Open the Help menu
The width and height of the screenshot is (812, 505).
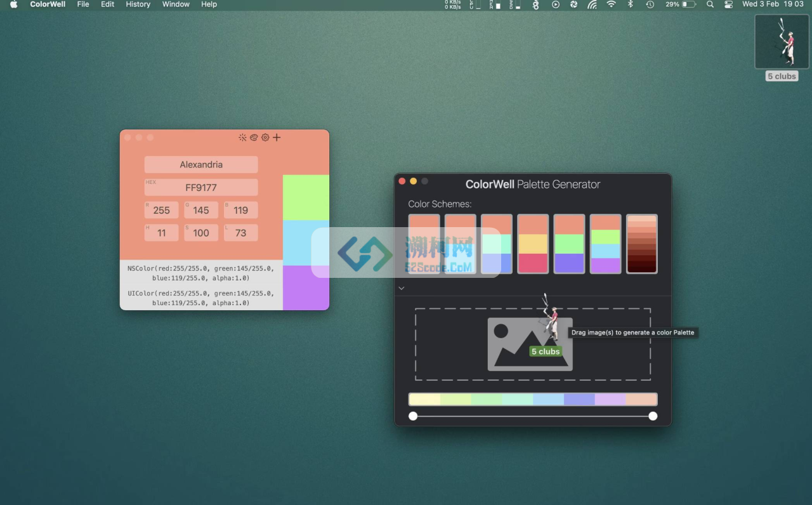click(x=209, y=4)
